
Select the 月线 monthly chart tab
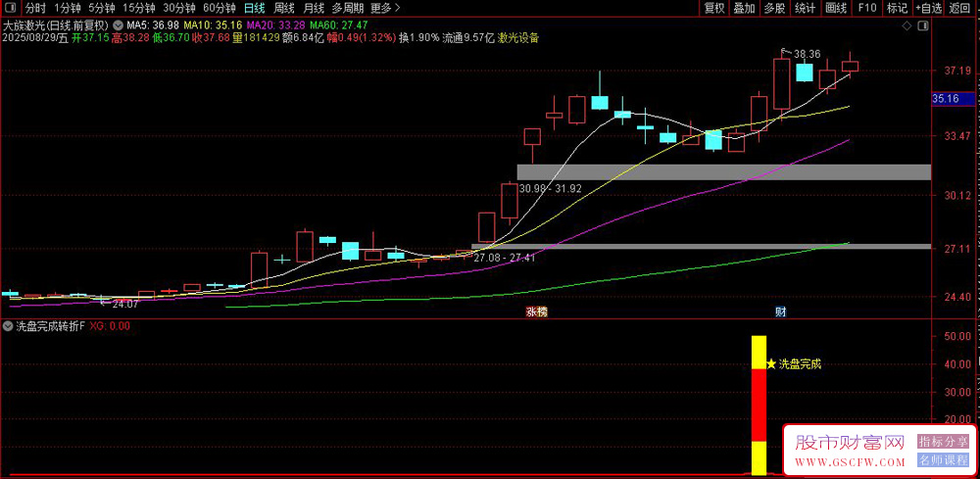coord(314,8)
